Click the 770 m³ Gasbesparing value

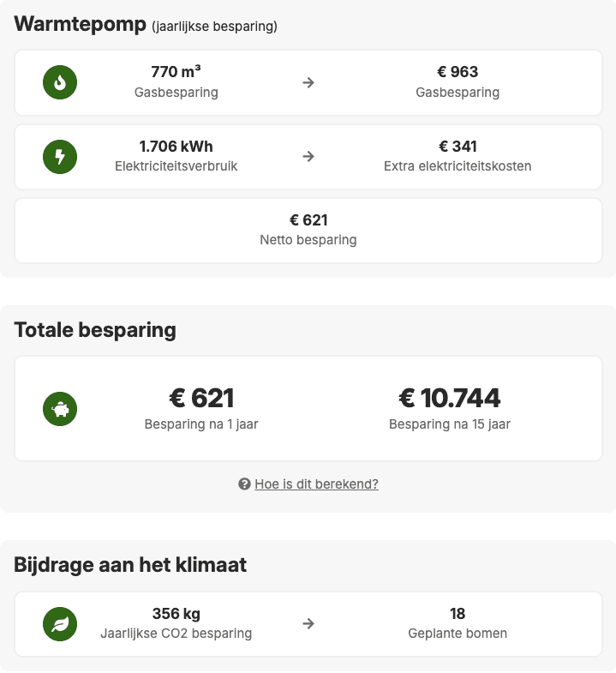[176, 73]
